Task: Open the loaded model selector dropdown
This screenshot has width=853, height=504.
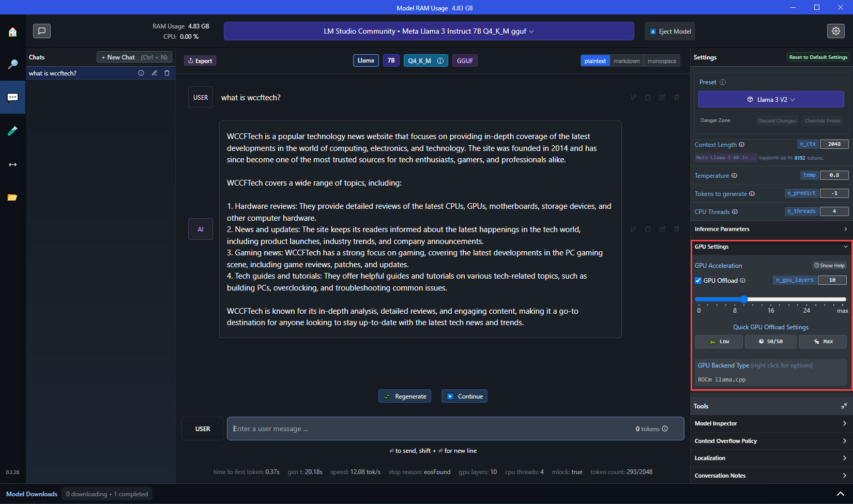Action: (x=429, y=31)
